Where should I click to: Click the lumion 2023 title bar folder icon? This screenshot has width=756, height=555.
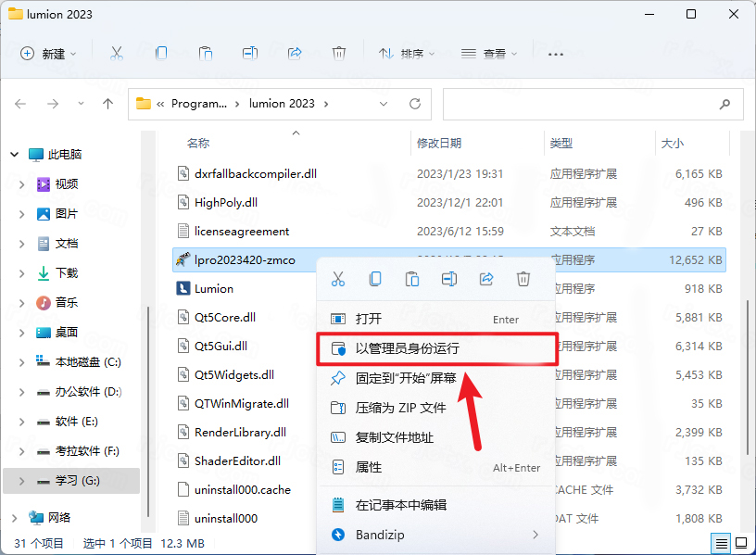[x=16, y=14]
